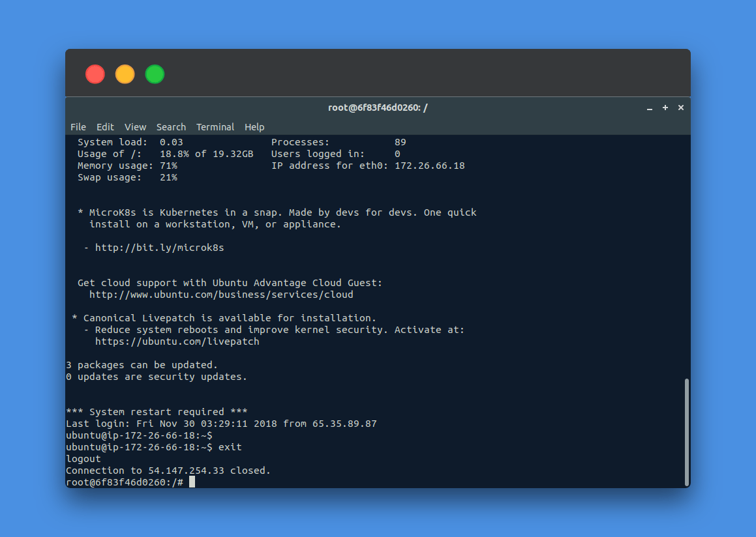Open the Ubuntu cloud services link
Image resolution: width=756 pixels, height=537 pixels.
click(221, 294)
